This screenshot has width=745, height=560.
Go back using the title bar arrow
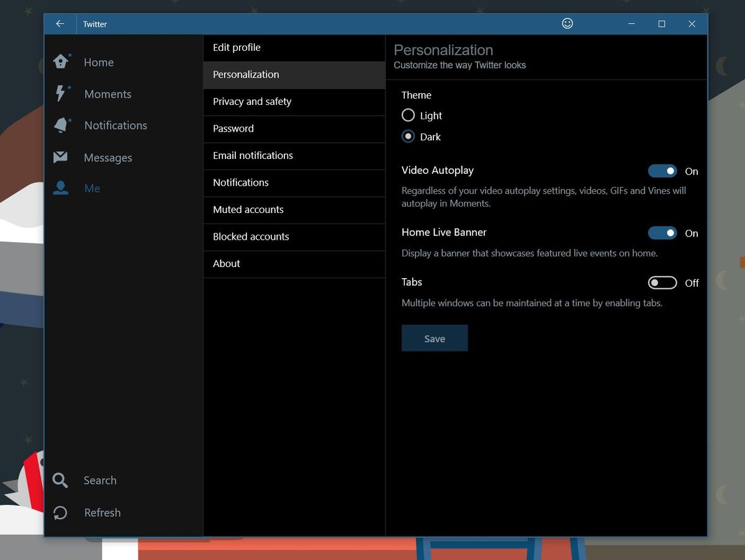tap(60, 24)
